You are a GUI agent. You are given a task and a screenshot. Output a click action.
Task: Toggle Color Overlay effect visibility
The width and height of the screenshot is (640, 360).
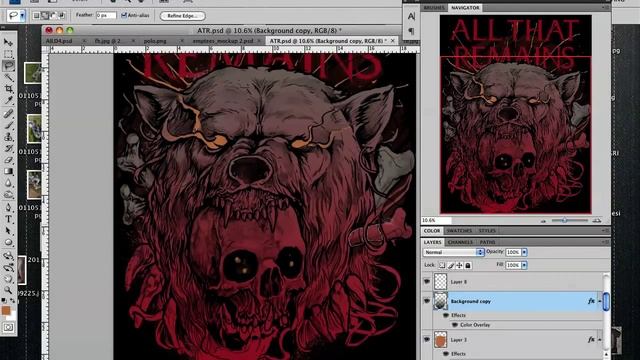(x=455, y=325)
